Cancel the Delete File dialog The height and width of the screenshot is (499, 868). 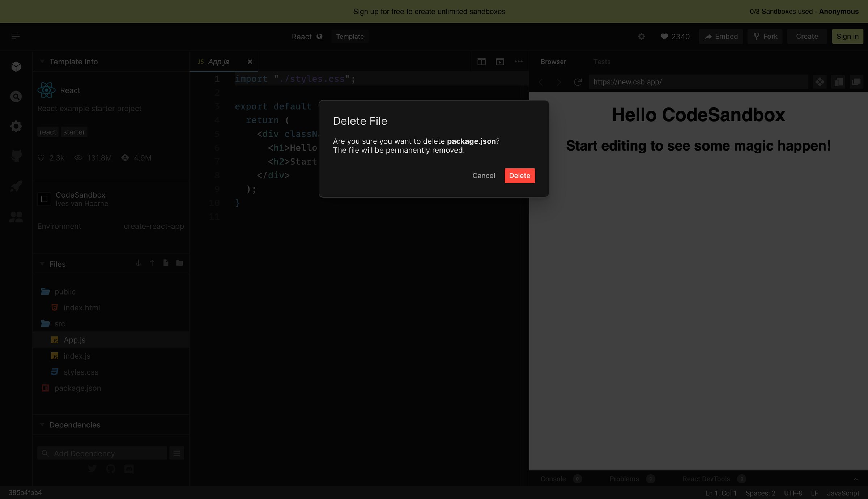484,176
